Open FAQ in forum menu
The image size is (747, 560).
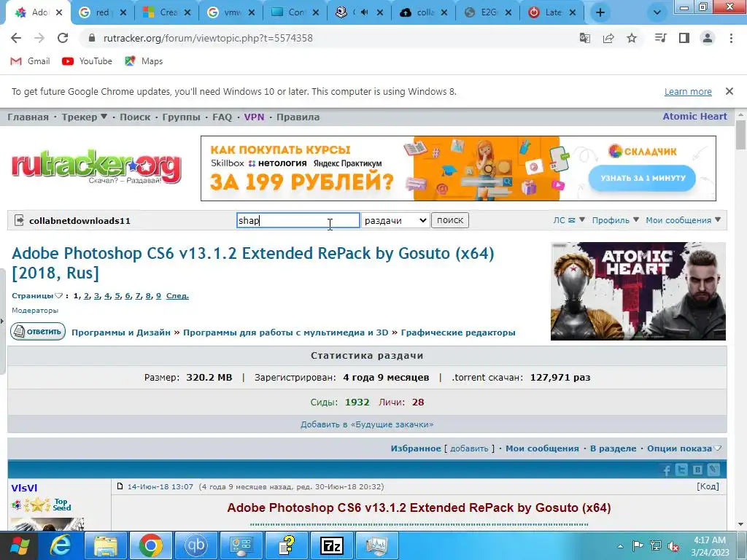click(222, 117)
